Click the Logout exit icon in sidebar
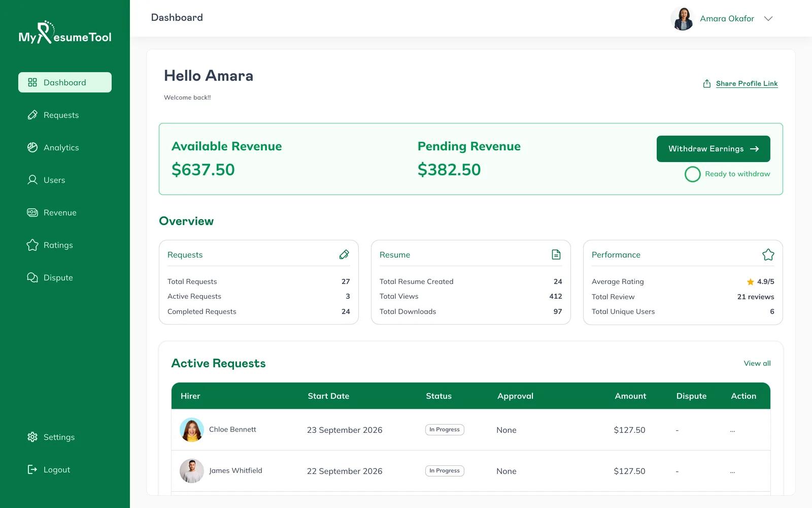Image resolution: width=812 pixels, height=508 pixels. tap(32, 469)
